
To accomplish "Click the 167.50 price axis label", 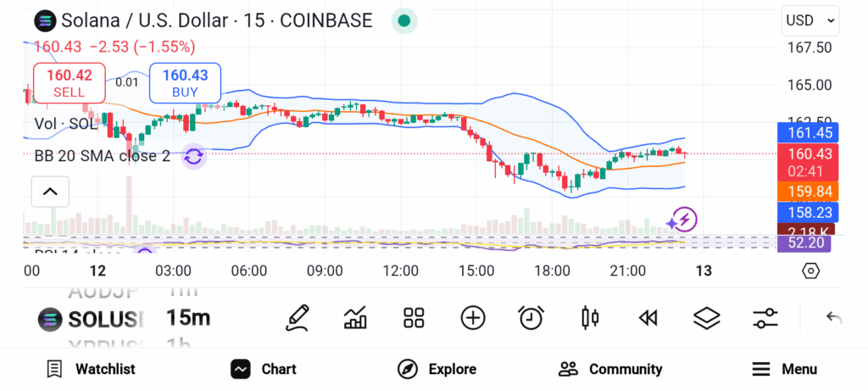I will pyautogui.click(x=810, y=47).
